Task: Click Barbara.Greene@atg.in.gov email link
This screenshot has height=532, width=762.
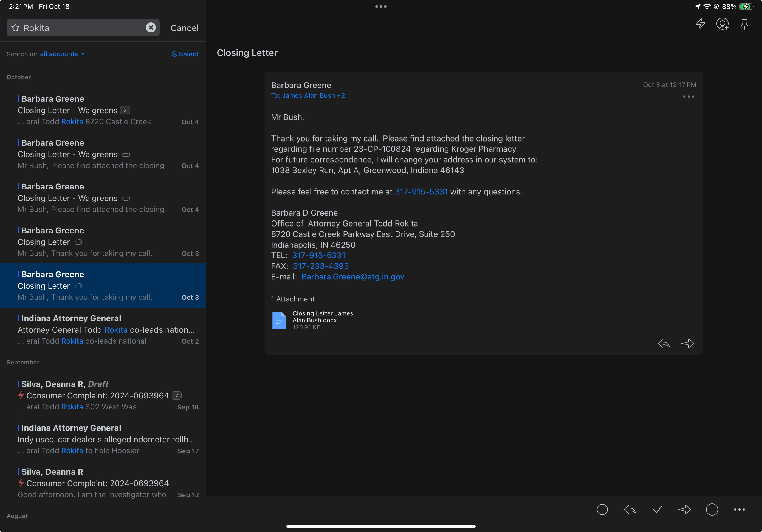Action: 352,276
